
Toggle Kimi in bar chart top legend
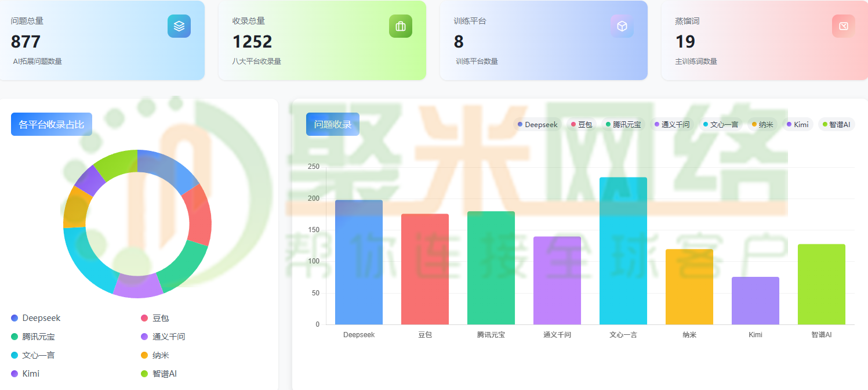click(798, 124)
